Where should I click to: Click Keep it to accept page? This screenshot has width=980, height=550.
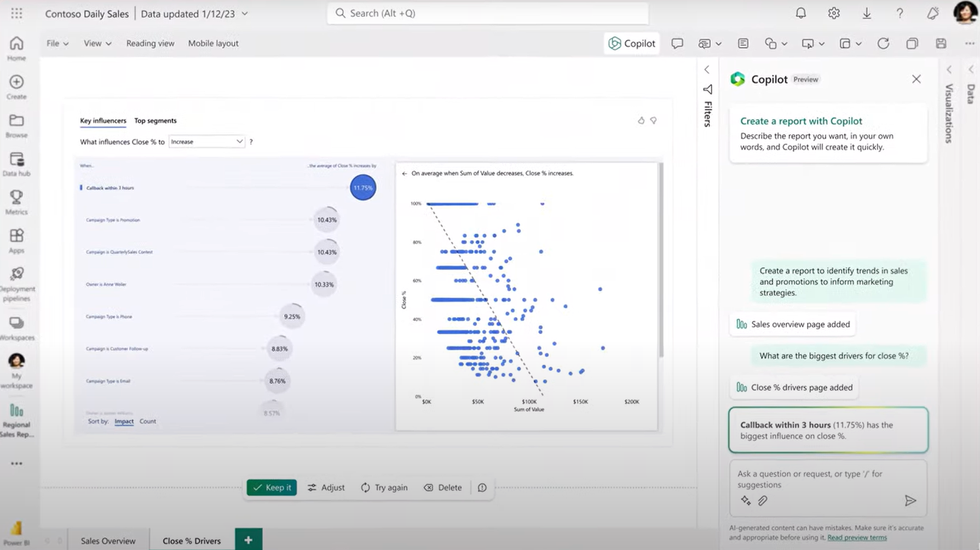272,488
